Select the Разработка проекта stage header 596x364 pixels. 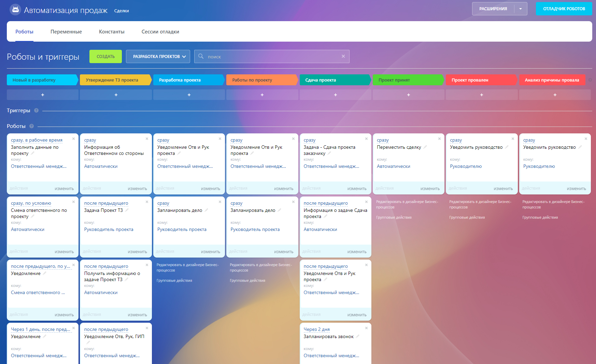[x=188, y=80]
